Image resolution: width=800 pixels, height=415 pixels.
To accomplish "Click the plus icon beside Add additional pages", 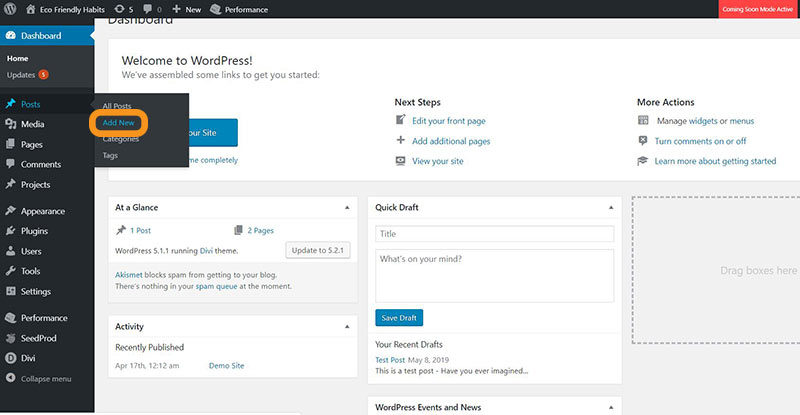I will 401,140.
